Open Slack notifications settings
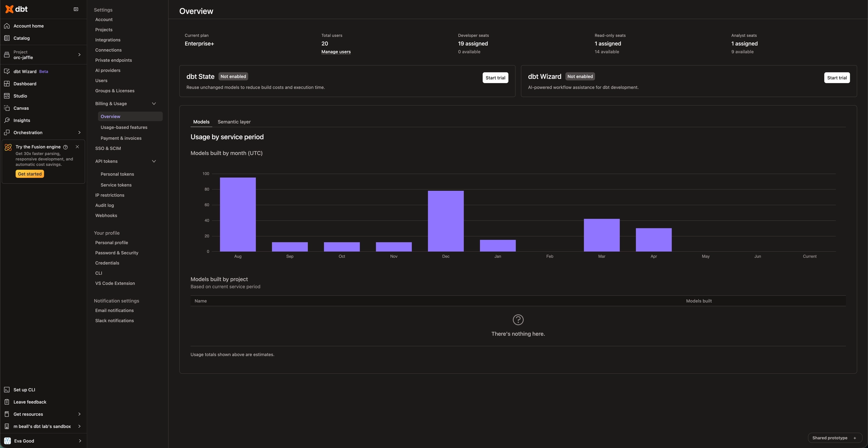The height and width of the screenshot is (448, 868). [114, 321]
